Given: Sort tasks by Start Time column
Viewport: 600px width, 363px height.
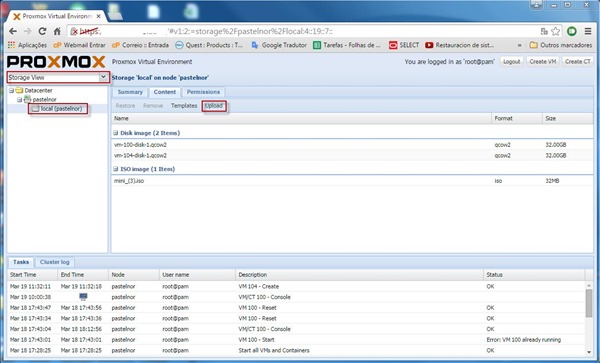Looking at the screenshot, I should (32, 275).
